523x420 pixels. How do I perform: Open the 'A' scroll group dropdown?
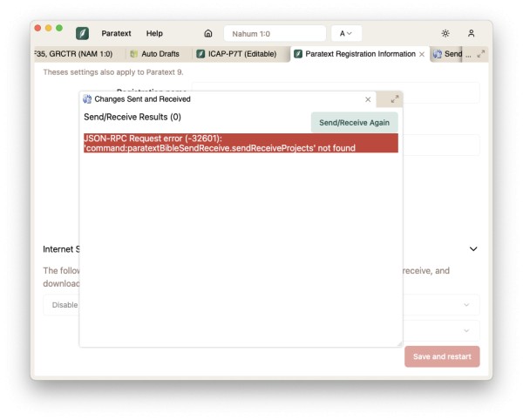point(346,34)
